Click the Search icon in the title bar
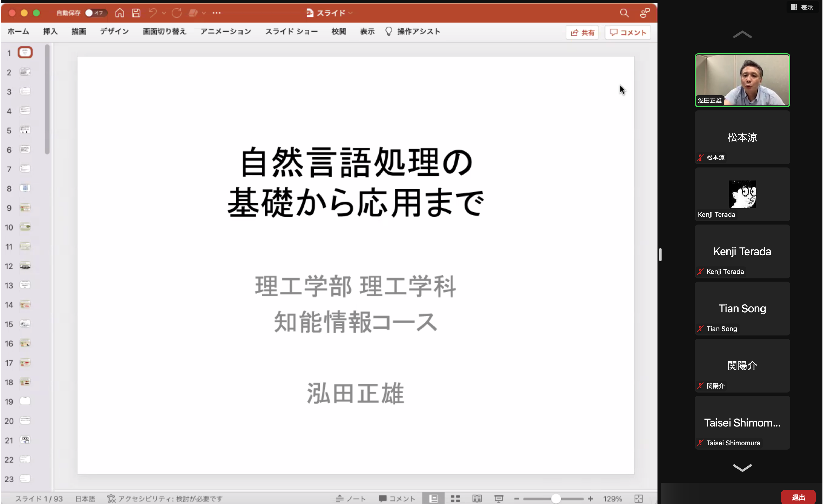 625,13
